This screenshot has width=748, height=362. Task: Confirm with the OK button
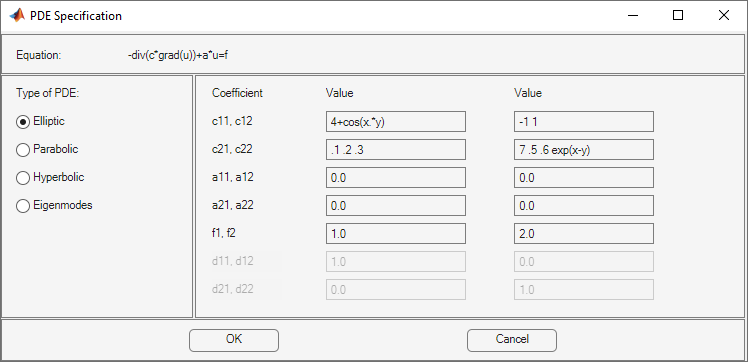234,340
